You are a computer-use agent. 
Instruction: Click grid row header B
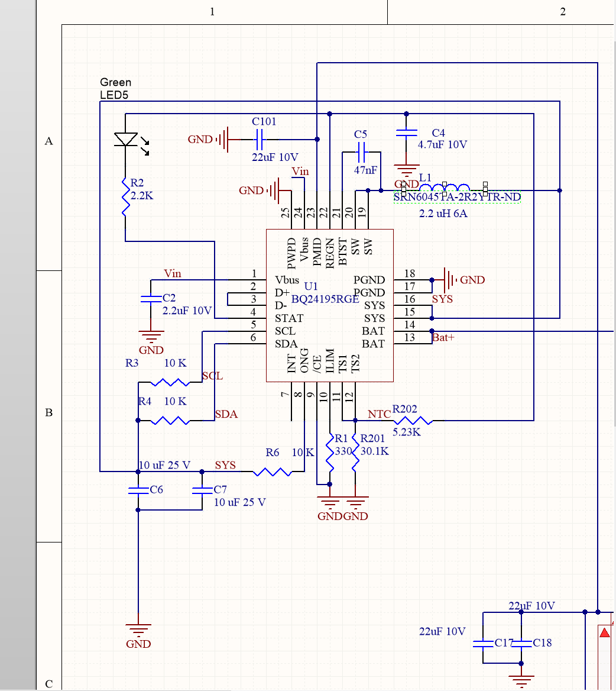click(48, 412)
